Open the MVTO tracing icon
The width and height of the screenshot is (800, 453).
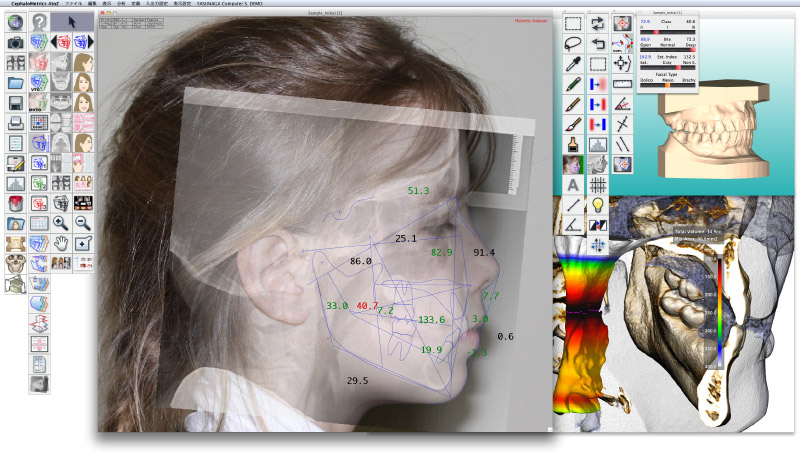pos(39,103)
